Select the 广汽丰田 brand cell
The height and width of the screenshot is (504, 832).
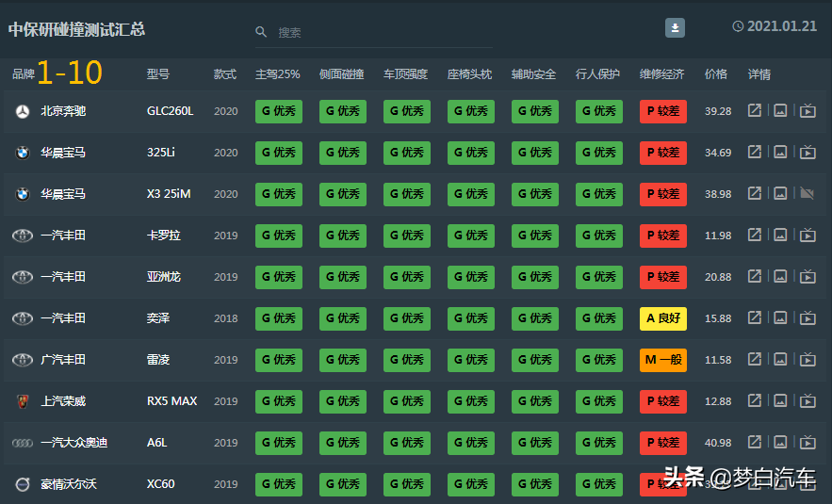point(63,360)
